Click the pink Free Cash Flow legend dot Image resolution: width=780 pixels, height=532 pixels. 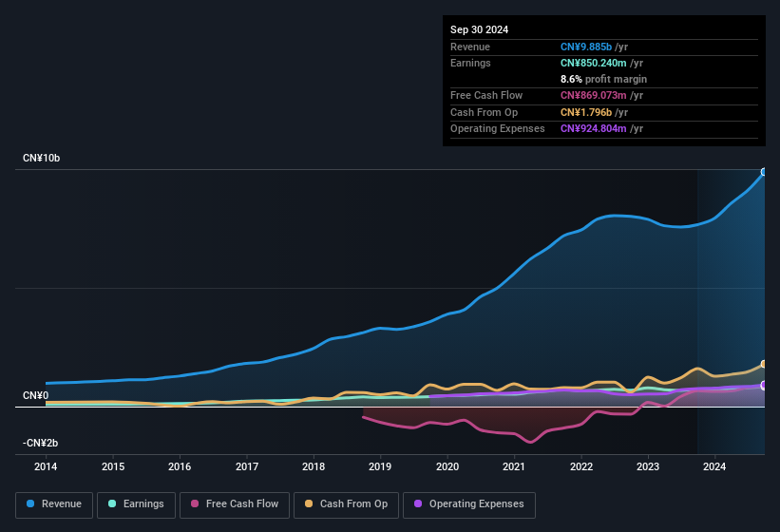point(195,504)
